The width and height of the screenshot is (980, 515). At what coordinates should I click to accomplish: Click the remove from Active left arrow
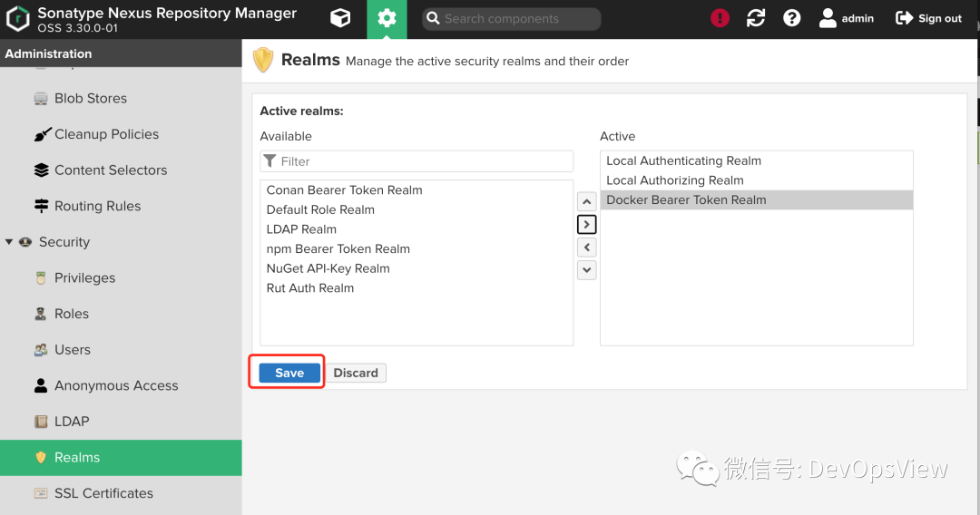point(586,248)
